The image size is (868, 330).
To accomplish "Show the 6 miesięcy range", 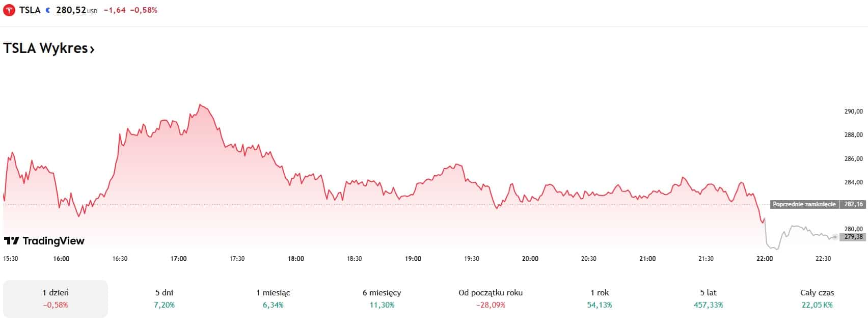I will (x=382, y=298).
